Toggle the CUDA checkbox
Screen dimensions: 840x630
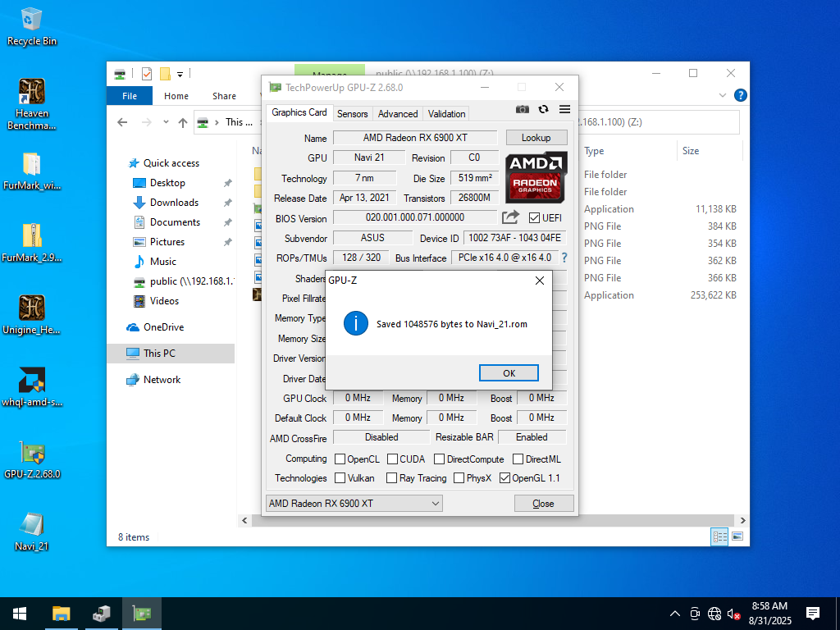[x=392, y=459]
